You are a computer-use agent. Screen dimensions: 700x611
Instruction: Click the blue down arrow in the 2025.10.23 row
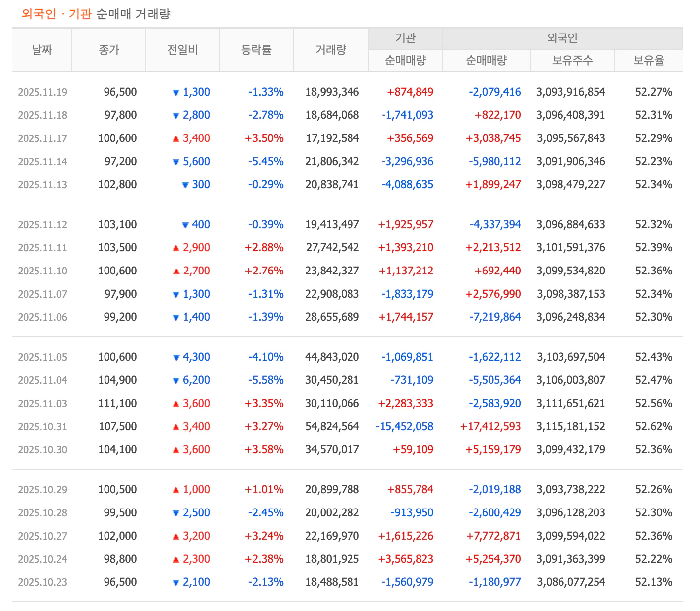[175, 583]
